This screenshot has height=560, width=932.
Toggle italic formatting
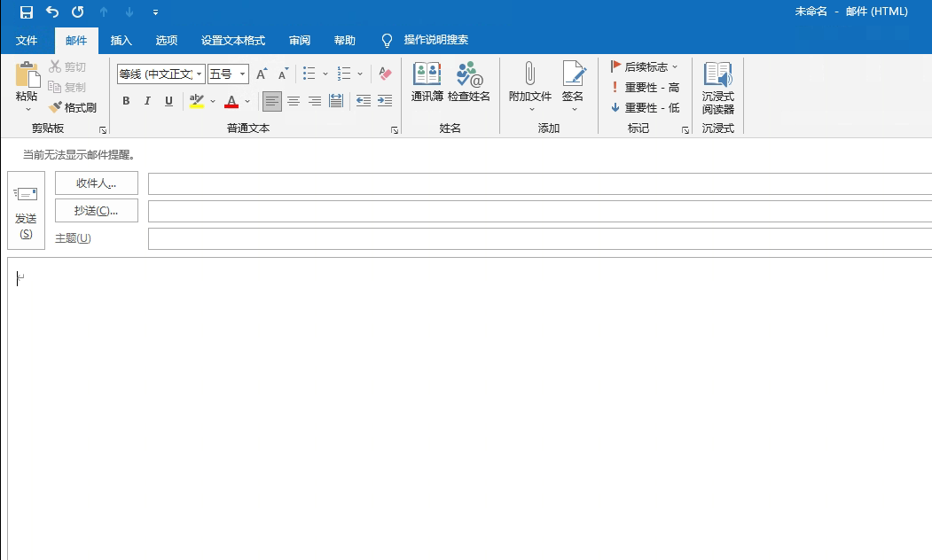coord(146,101)
